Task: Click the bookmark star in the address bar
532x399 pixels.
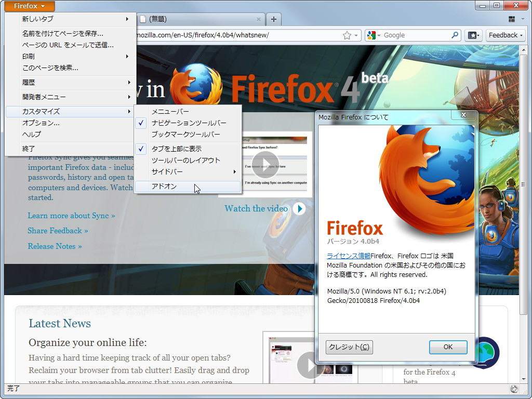Action: coord(347,35)
